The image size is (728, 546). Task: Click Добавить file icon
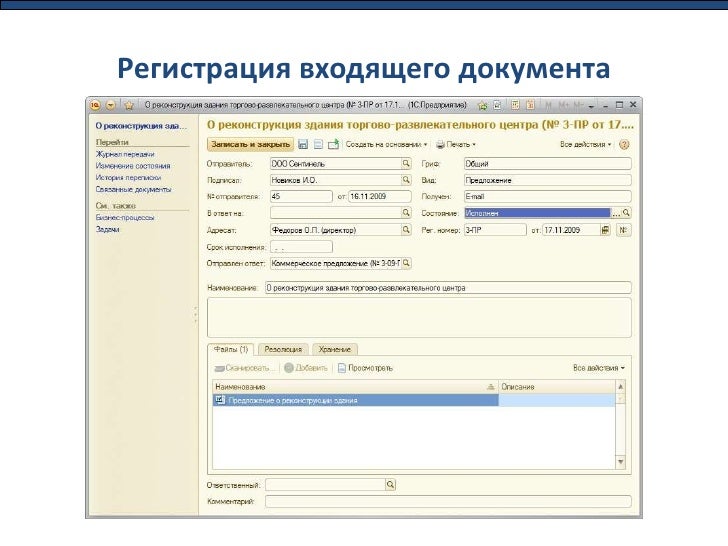point(289,368)
